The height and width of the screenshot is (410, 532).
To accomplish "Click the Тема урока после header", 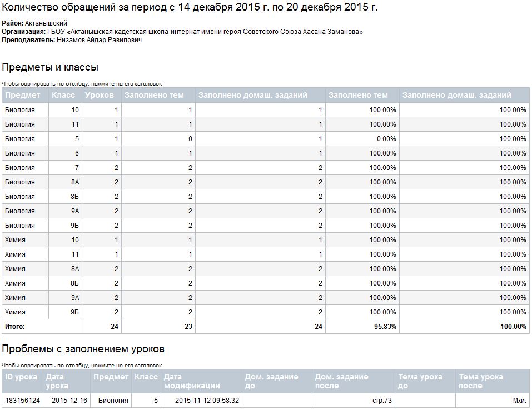I will point(481,381).
